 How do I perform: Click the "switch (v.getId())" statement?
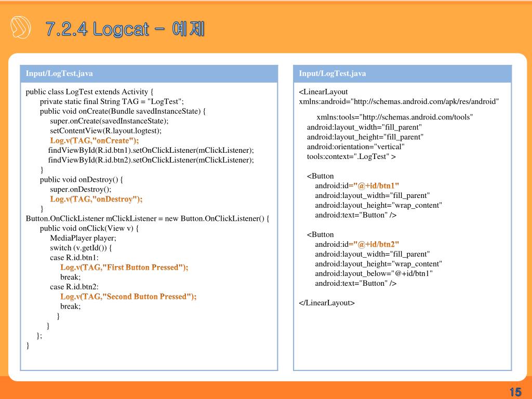[x=81, y=248]
